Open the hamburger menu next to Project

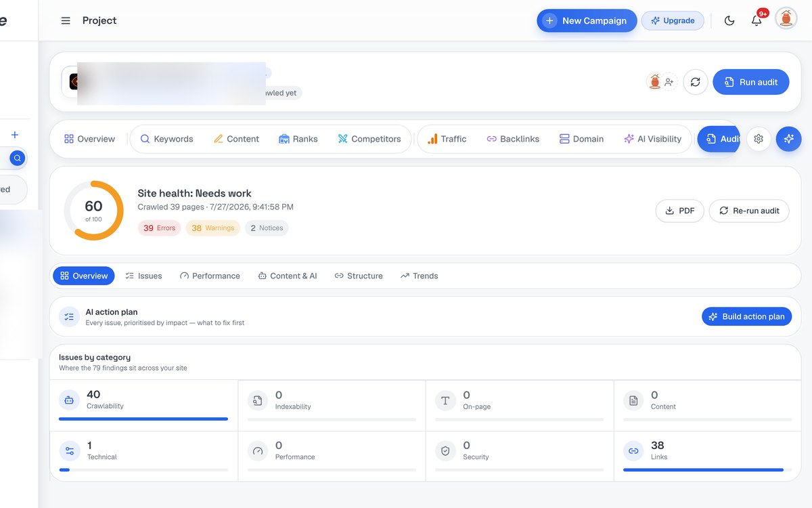point(66,20)
